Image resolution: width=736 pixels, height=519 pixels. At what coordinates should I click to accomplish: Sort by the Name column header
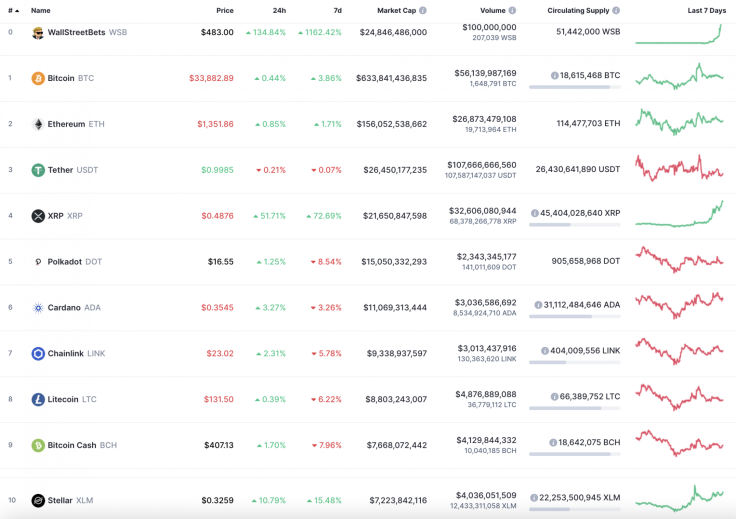pyautogui.click(x=41, y=10)
